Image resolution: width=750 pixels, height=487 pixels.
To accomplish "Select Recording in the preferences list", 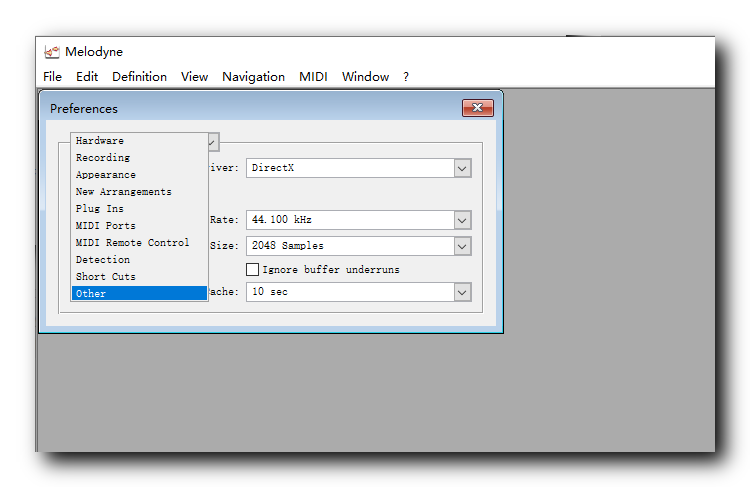I will (139, 157).
